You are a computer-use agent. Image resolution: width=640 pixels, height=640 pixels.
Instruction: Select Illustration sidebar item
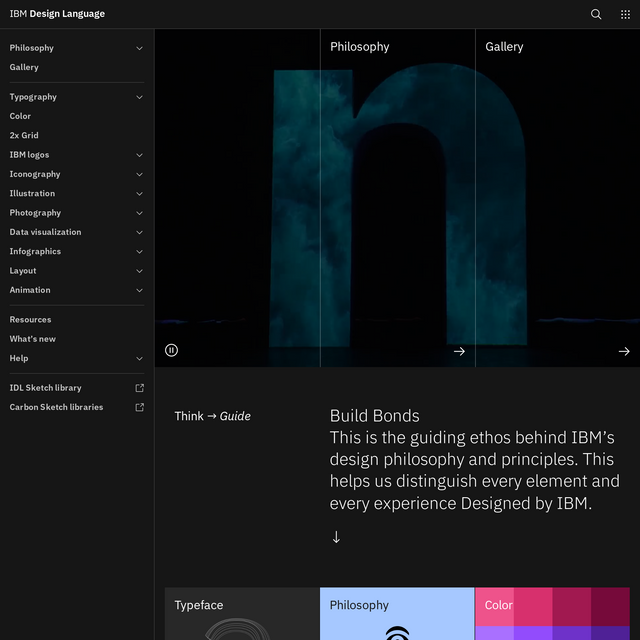[32, 193]
